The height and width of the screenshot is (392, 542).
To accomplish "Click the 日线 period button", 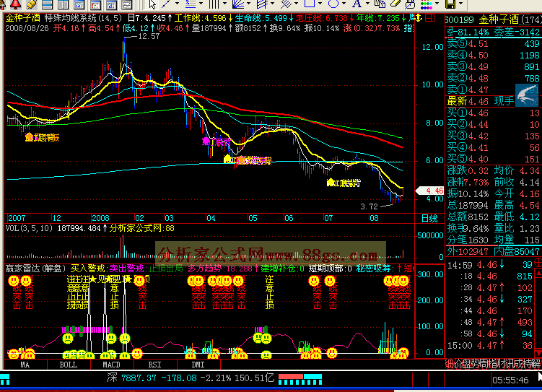I will tap(429, 219).
